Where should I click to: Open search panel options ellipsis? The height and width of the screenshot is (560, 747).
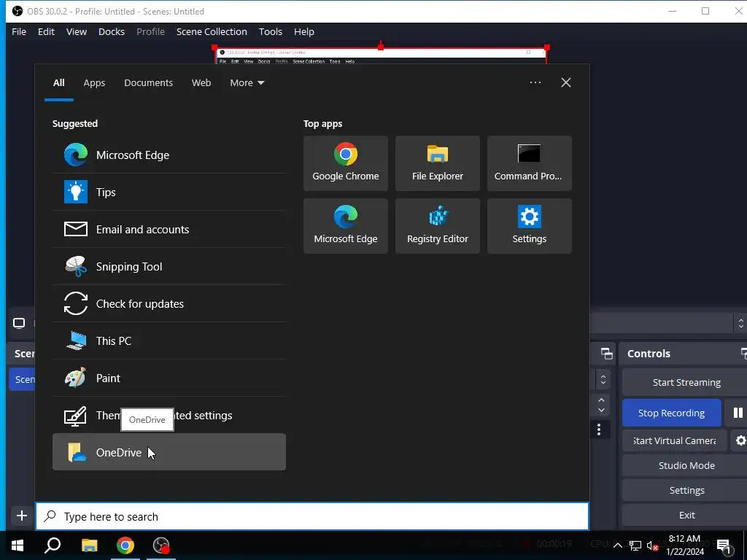click(x=535, y=82)
